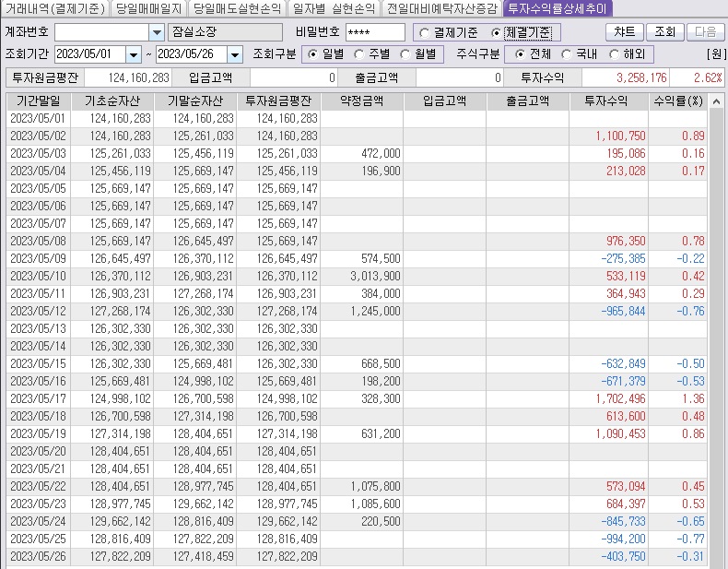Click the 다음 next button
This screenshot has width=728, height=569.
706,32
